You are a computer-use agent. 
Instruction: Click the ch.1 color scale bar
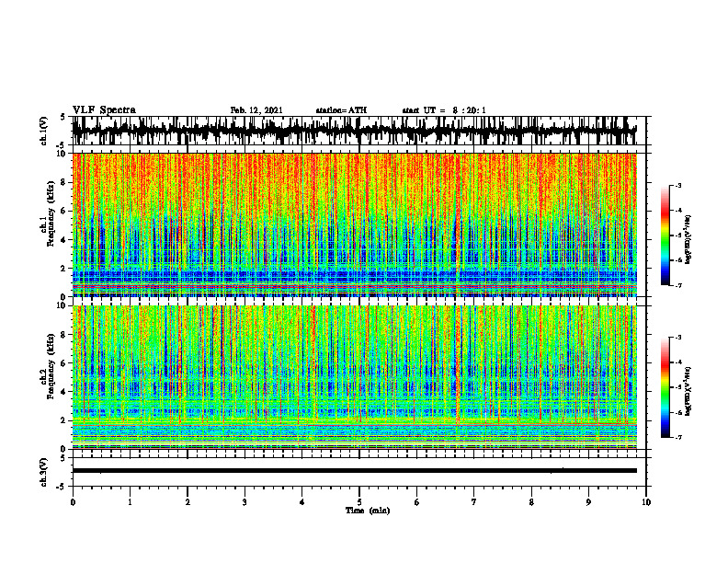[x=665, y=236]
